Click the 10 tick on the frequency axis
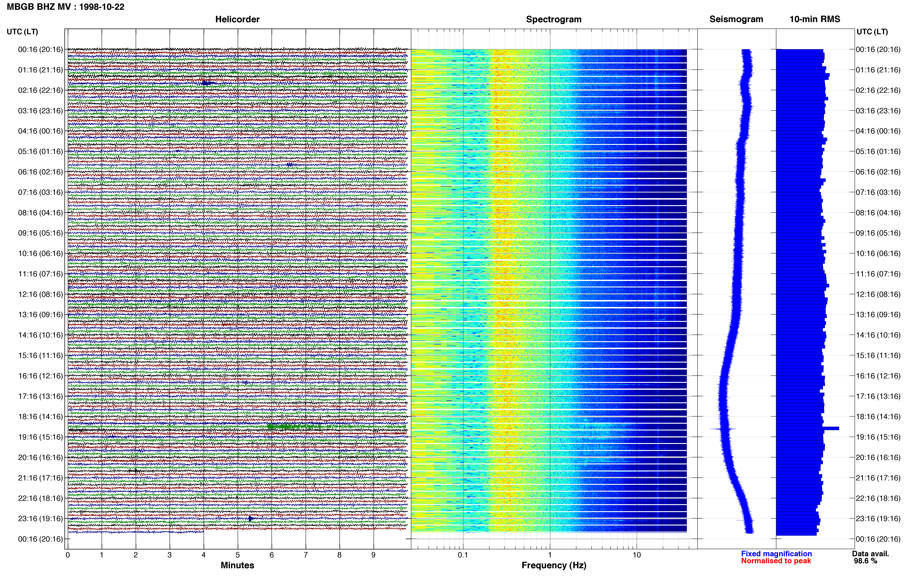Viewport: 924px width, 578px height. coord(637,555)
